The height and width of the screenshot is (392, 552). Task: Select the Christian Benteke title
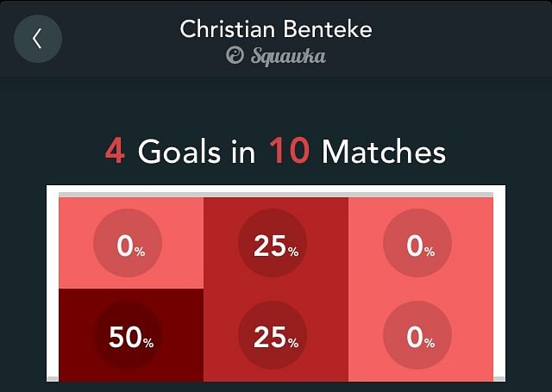pyautogui.click(x=276, y=28)
